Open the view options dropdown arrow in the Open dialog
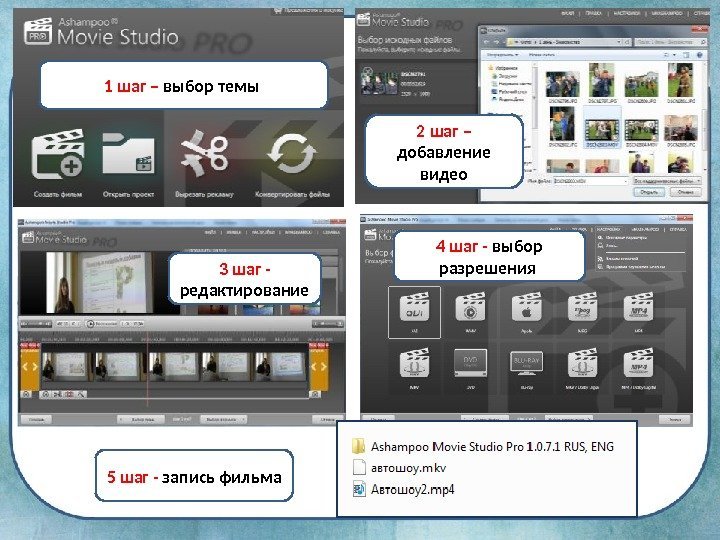Screen dimensions: 720x540 coord(674,55)
